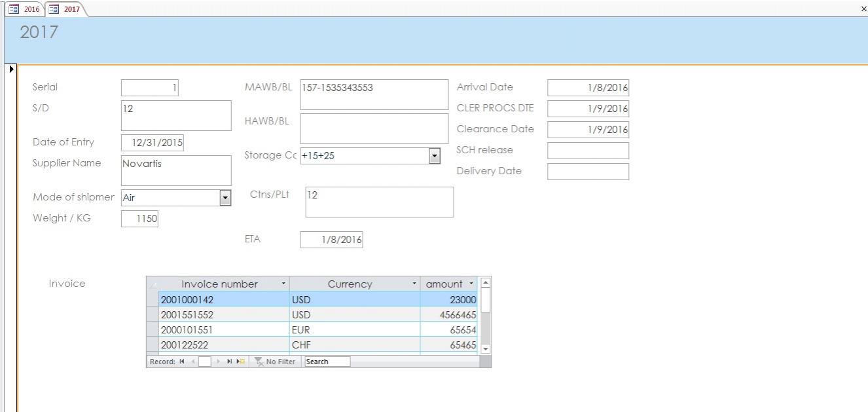Image resolution: width=868 pixels, height=412 pixels.
Task: Click the Arrival Date field
Action: click(x=588, y=88)
